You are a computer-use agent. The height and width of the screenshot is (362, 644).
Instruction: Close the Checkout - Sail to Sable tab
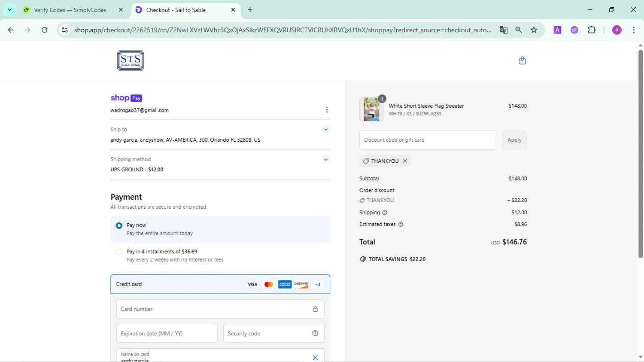pyautogui.click(x=233, y=9)
